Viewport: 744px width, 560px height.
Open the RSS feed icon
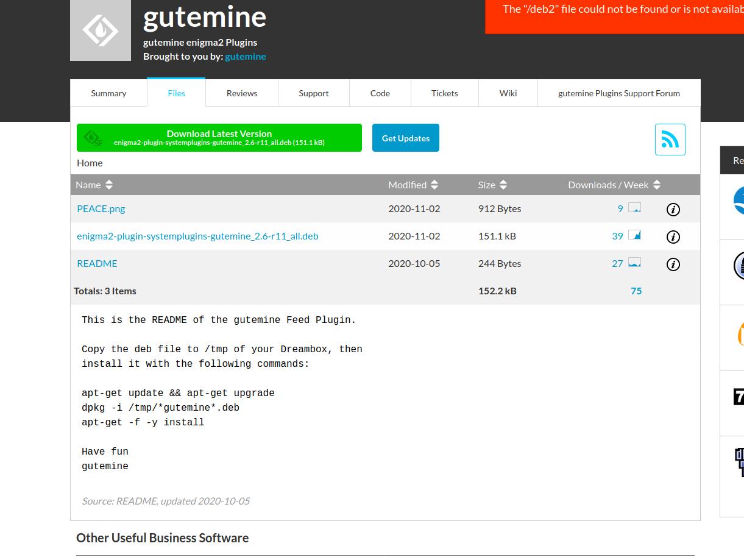click(x=670, y=140)
